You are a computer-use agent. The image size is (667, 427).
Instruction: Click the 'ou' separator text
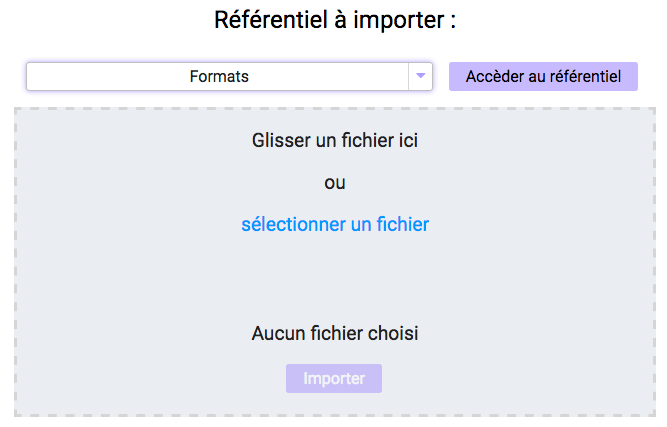pos(335,183)
